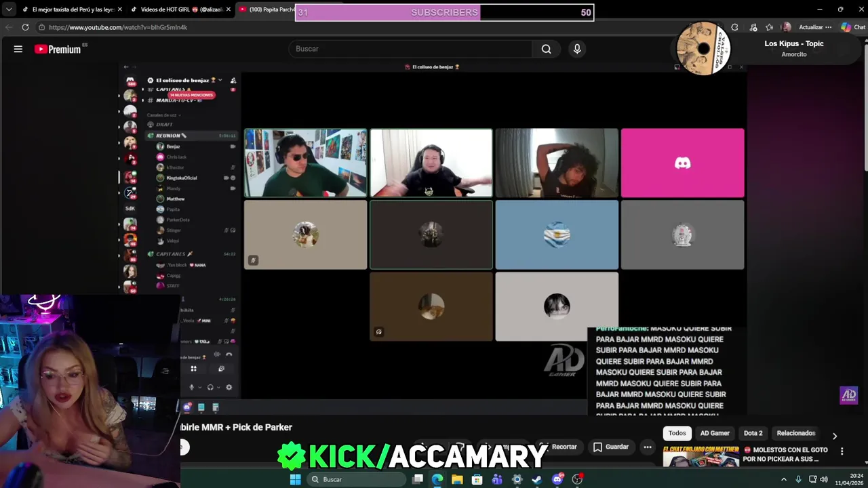Open Discord user settings gear in the video
Image resolution: width=868 pixels, height=488 pixels.
pos(229,387)
